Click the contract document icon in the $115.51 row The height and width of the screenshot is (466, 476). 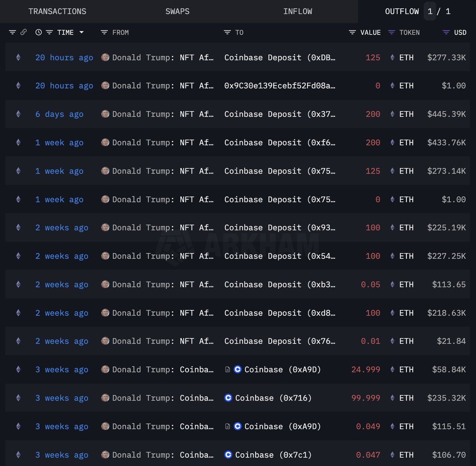point(228,426)
